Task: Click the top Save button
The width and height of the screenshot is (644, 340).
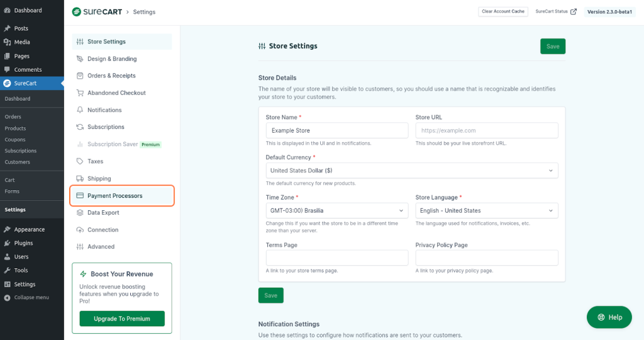Action: [x=553, y=47]
